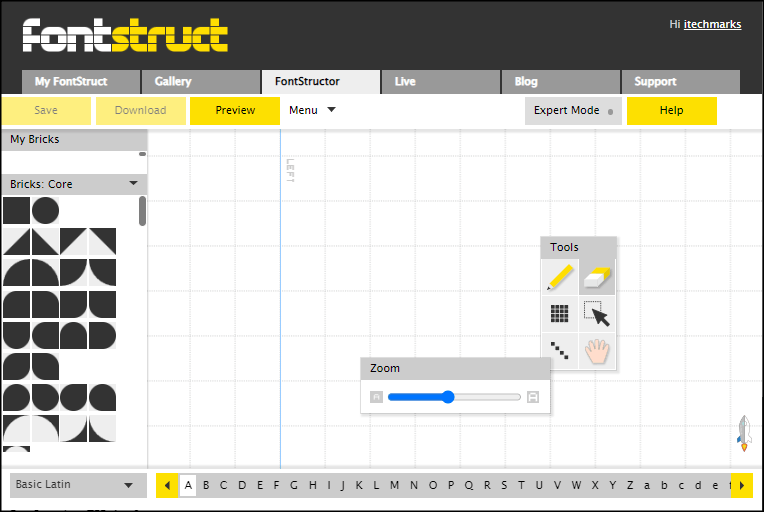Pick the first triangle brick
764x512 pixels.
17,241
